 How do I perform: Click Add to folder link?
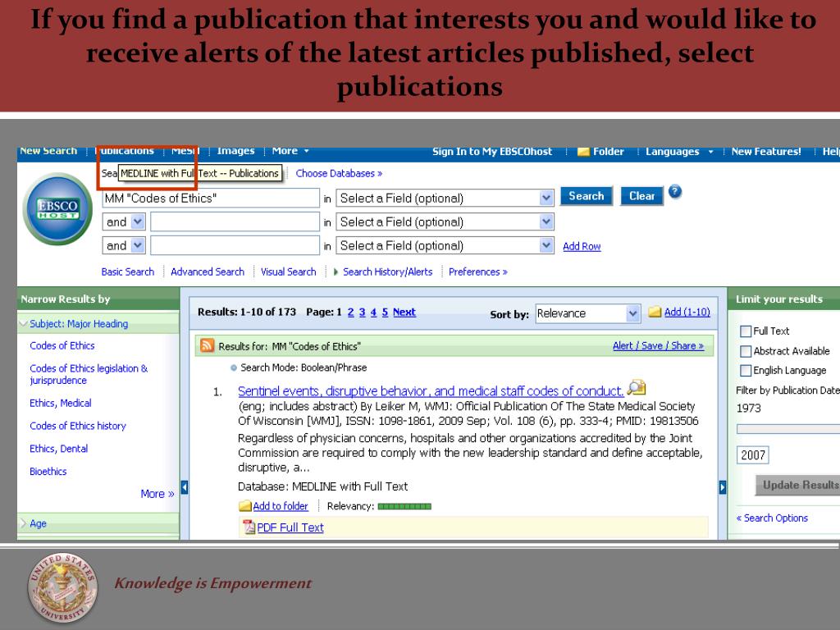coord(281,506)
